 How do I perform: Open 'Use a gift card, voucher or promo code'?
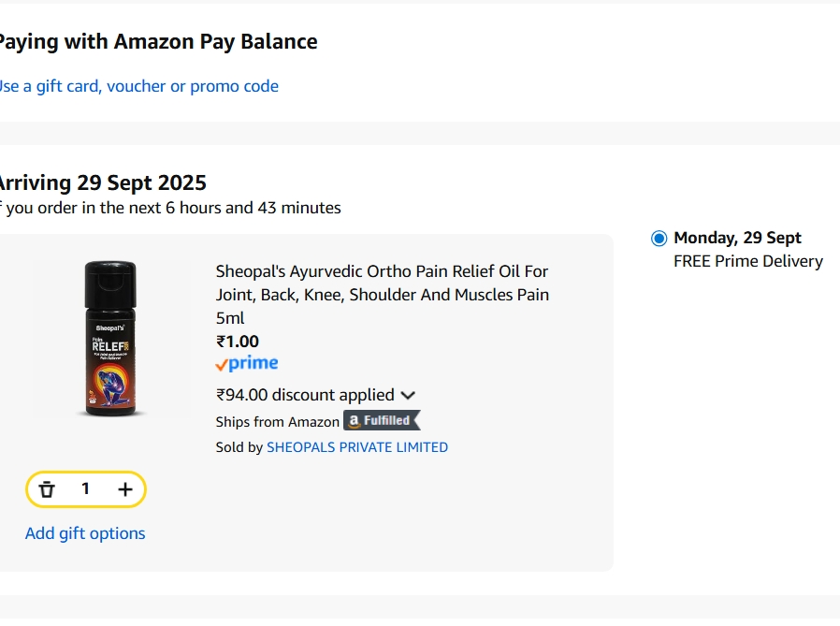138,85
